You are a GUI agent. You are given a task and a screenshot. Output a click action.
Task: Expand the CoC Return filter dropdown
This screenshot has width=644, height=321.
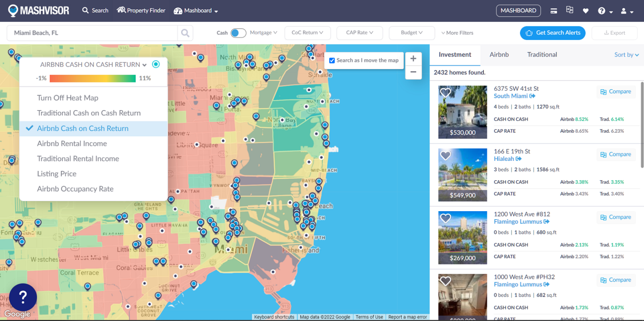307,33
